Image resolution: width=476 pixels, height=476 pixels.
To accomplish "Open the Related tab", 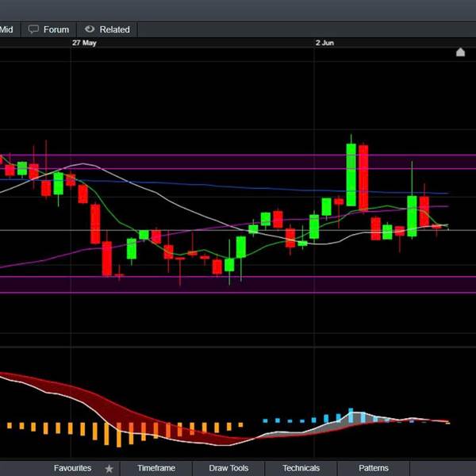I will tap(107, 29).
